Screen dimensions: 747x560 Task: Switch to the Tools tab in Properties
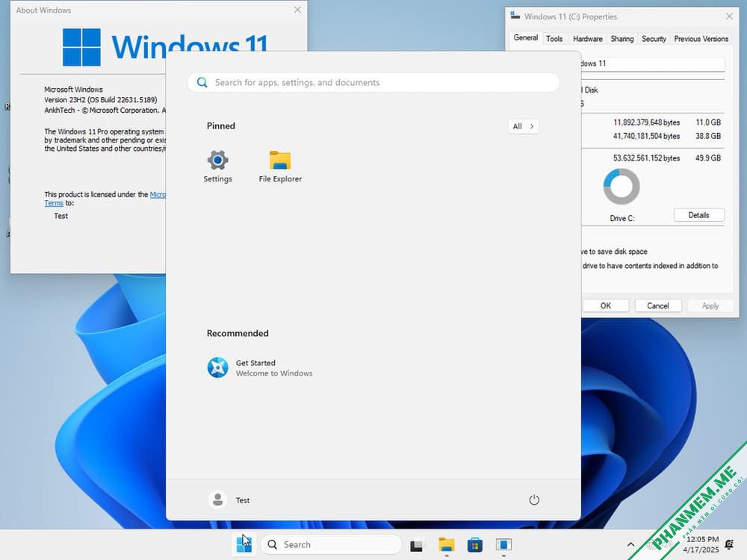click(x=554, y=39)
